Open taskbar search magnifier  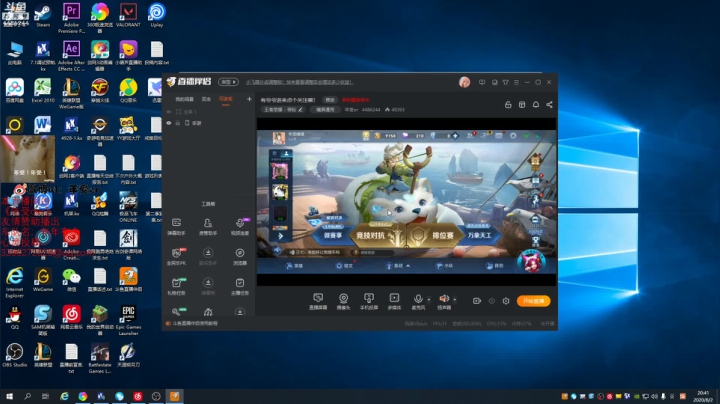coord(28,396)
